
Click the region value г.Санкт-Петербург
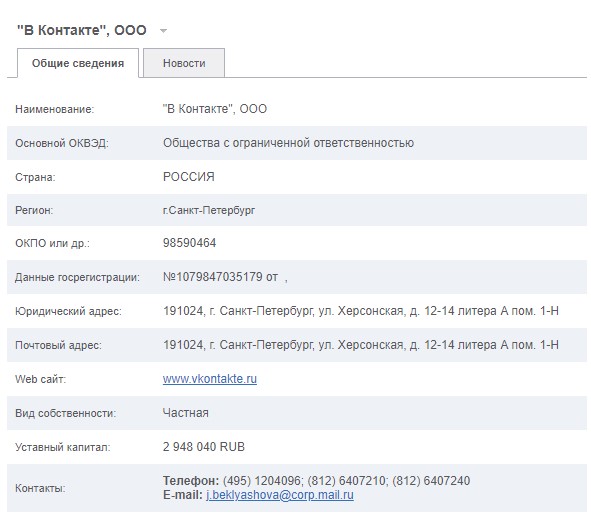click(x=209, y=210)
